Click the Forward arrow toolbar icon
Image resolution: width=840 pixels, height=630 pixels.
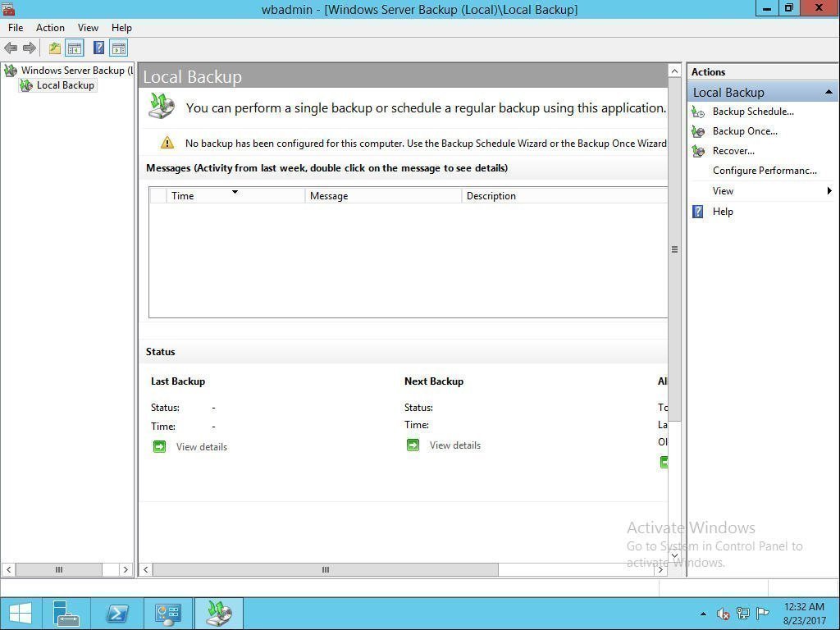[x=30, y=48]
